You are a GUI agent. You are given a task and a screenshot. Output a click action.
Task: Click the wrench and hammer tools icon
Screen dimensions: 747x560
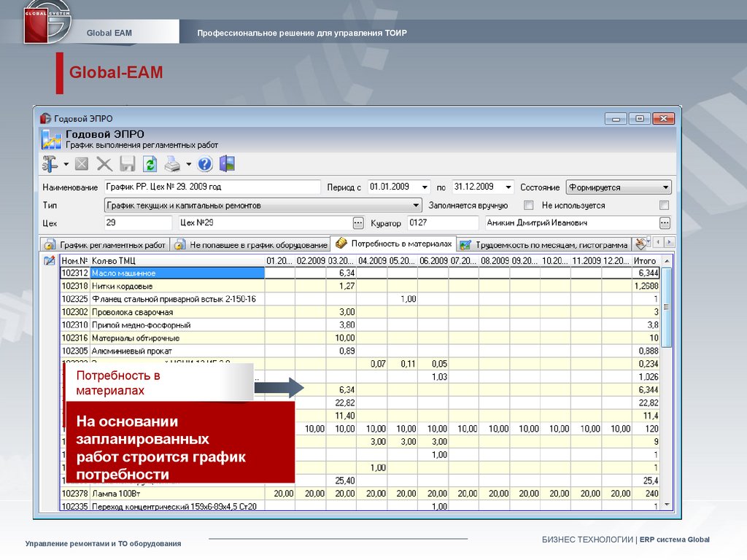(50, 164)
